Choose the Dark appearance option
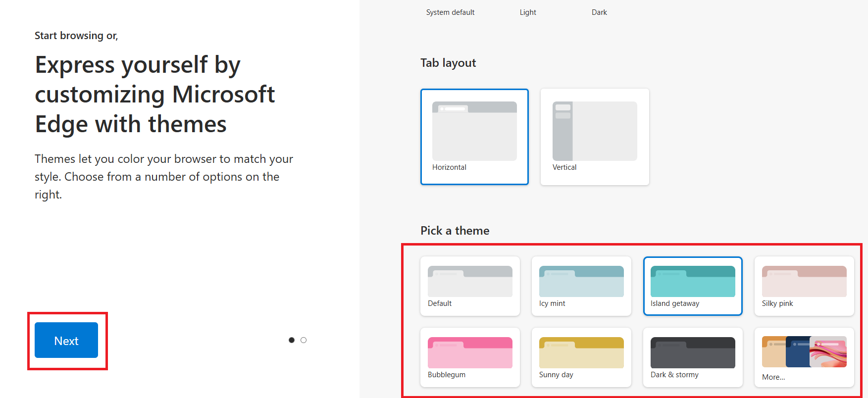This screenshot has height=398, width=868. pyautogui.click(x=599, y=12)
